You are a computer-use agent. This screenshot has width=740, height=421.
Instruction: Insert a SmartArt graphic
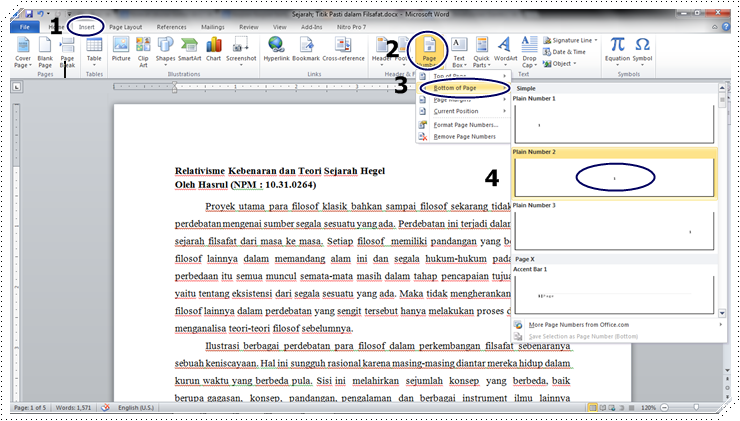tap(189, 50)
